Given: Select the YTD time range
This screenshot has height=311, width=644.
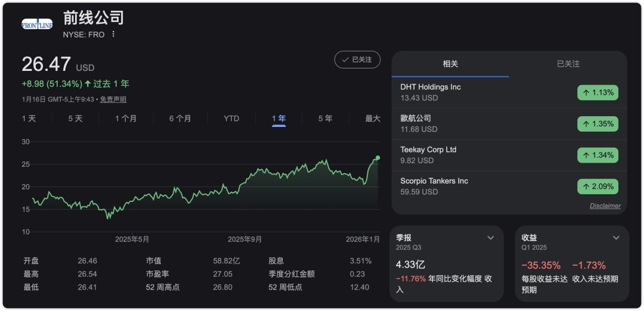Looking at the screenshot, I should coord(231,119).
